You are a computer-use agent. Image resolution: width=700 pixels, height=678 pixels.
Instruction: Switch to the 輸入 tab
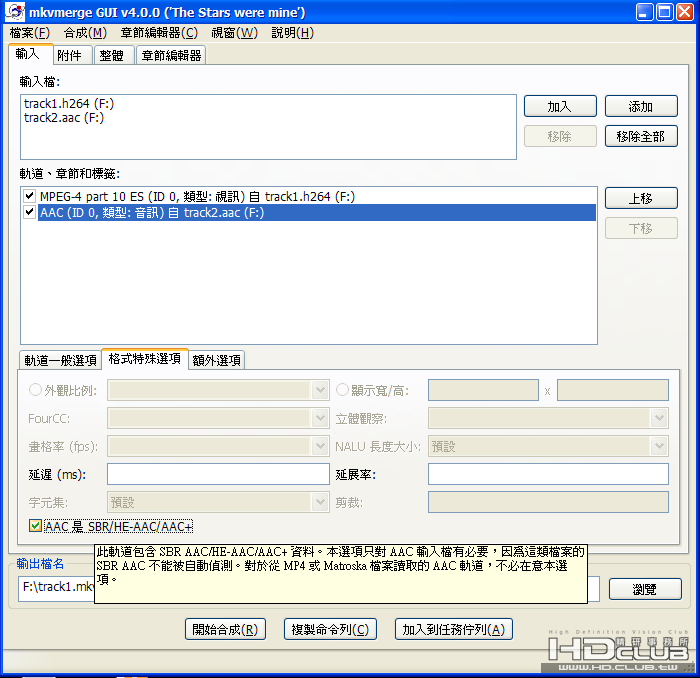[x=30, y=54]
